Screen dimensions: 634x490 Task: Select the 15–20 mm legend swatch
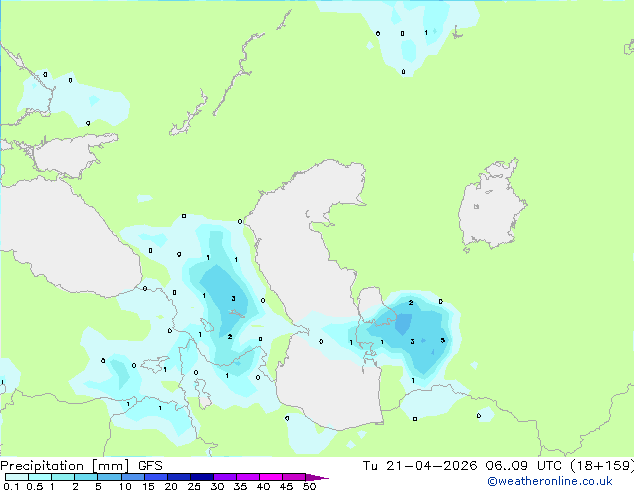click(x=155, y=477)
